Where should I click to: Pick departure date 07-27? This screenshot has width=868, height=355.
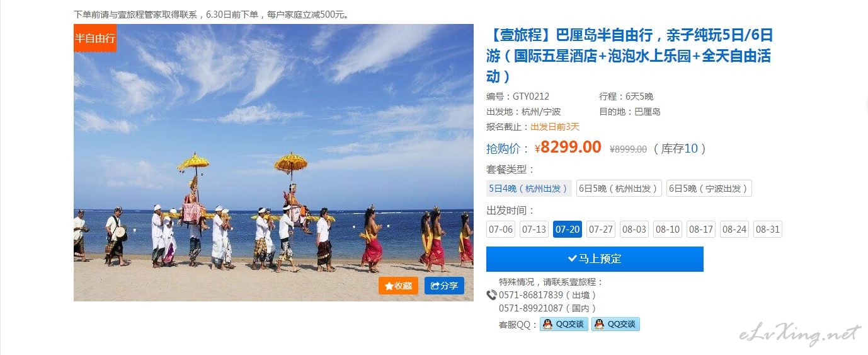tap(601, 230)
